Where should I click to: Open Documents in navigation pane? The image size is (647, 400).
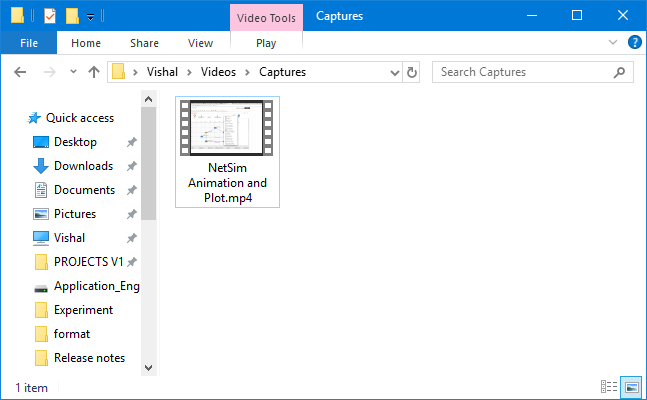tap(84, 190)
